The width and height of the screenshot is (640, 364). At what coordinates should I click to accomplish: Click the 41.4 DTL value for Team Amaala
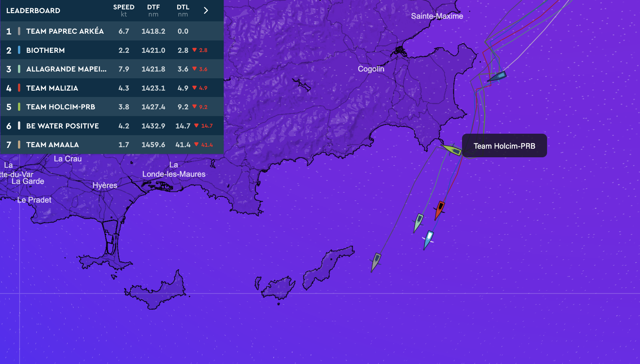(183, 145)
